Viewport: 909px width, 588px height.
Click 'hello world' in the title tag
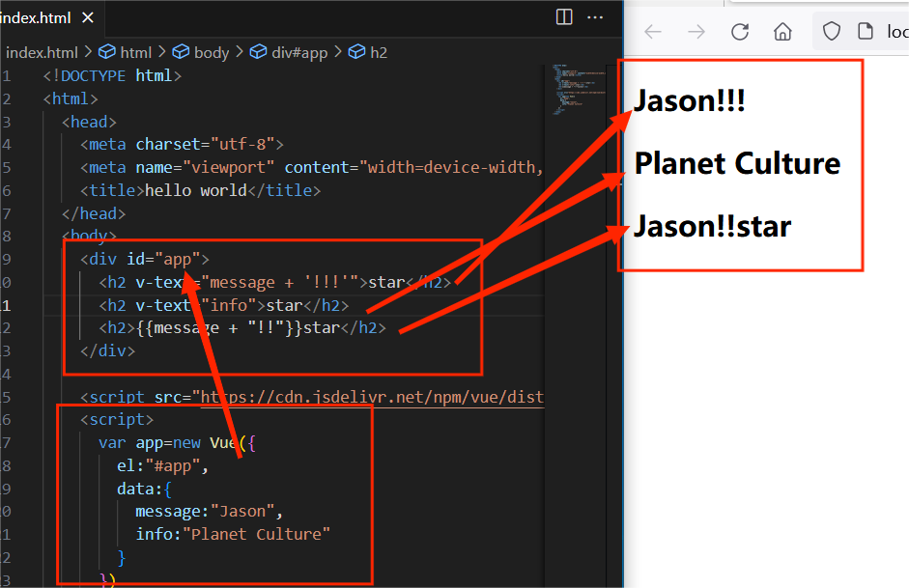click(x=196, y=190)
